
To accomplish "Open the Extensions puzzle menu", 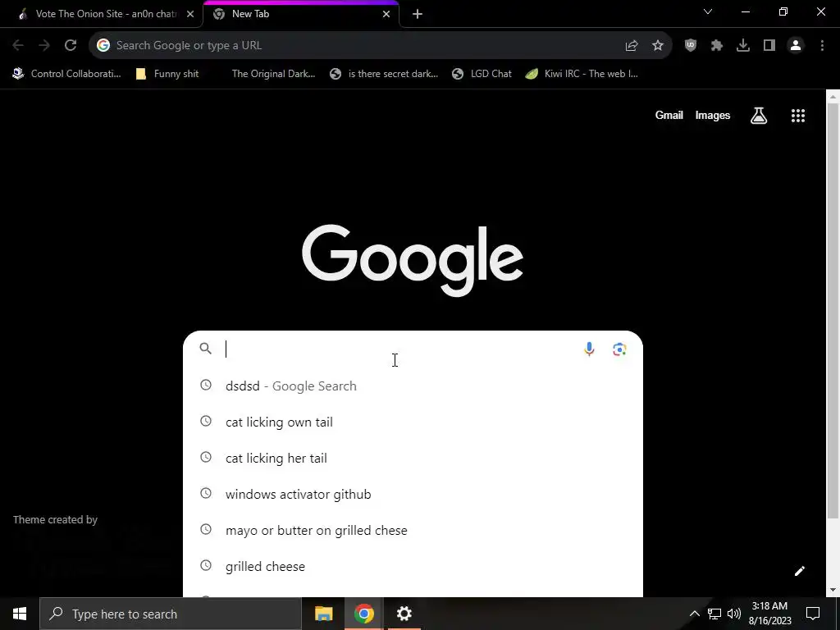I will click(x=717, y=46).
